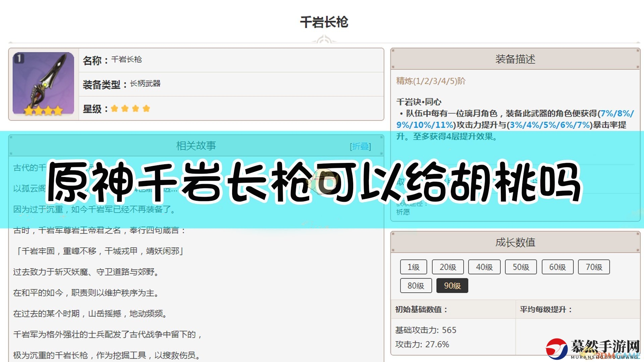
Task: Click the line 古时，千岩军尊岩王帝君之名
Action: coord(99,230)
